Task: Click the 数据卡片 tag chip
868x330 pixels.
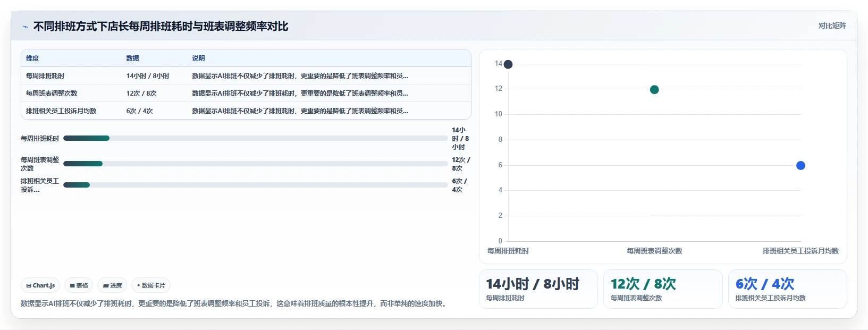Action: click(151, 285)
